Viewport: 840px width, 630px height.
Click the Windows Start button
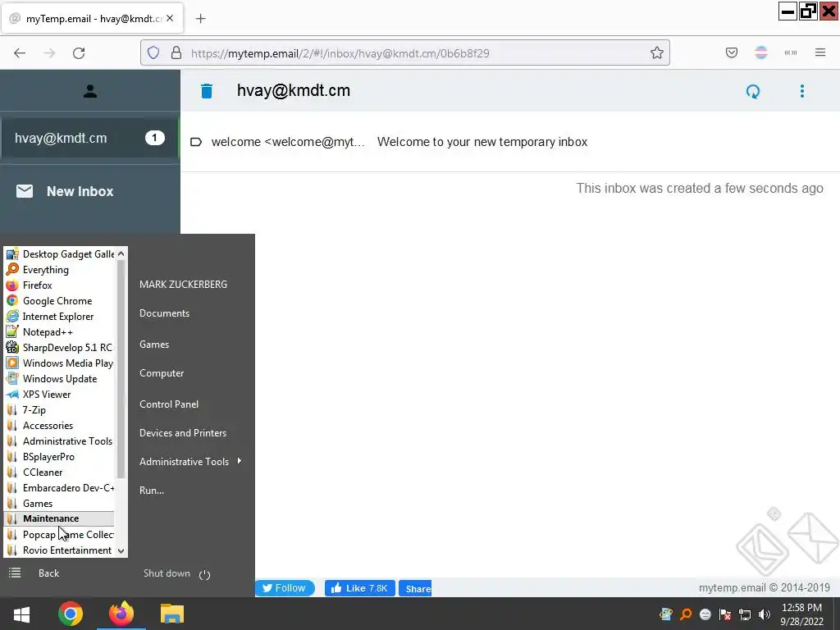click(x=21, y=614)
